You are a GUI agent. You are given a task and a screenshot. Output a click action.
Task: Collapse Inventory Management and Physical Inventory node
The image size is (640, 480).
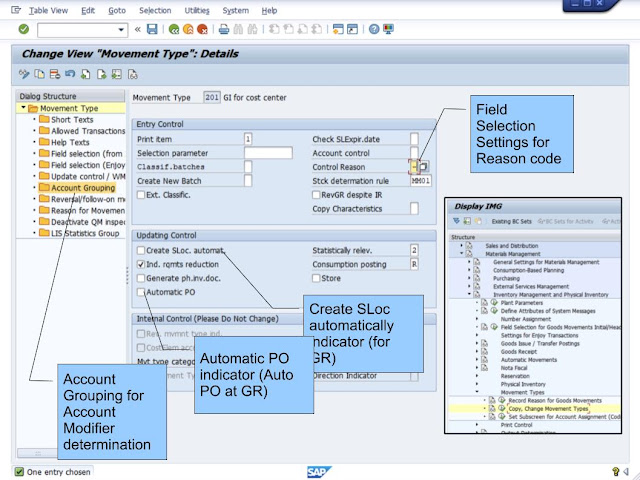[469, 294]
